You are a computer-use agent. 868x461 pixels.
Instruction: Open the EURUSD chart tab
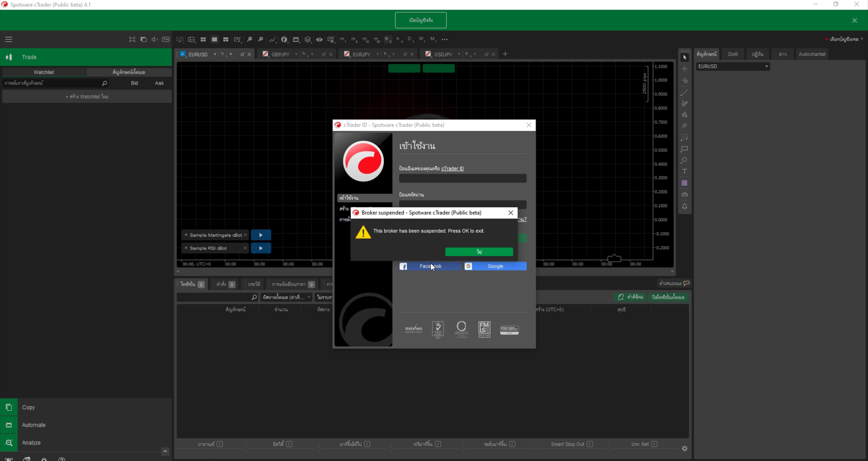[x=198, y=54]
